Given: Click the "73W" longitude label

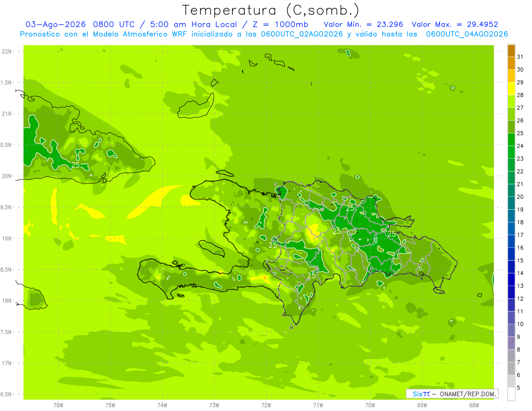Looking at the screenshot, I should click(x=214, y=405).
